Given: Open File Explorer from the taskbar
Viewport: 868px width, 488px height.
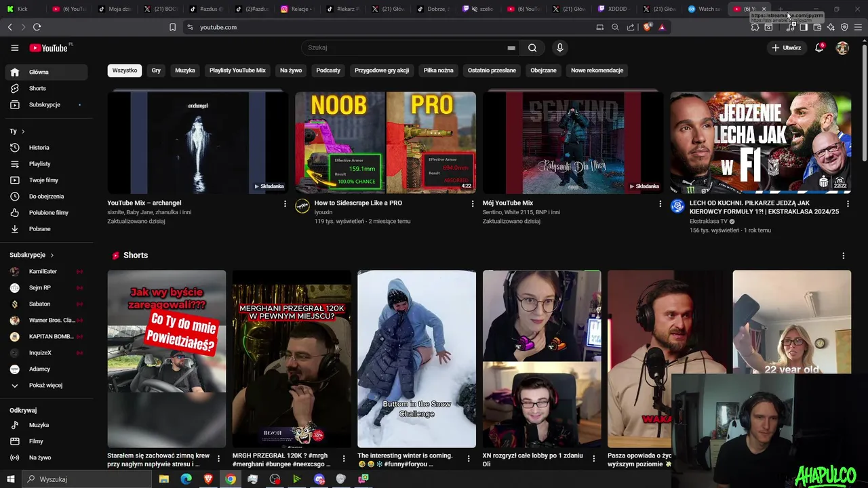Looking at the screenshot, I should [164, 479].
